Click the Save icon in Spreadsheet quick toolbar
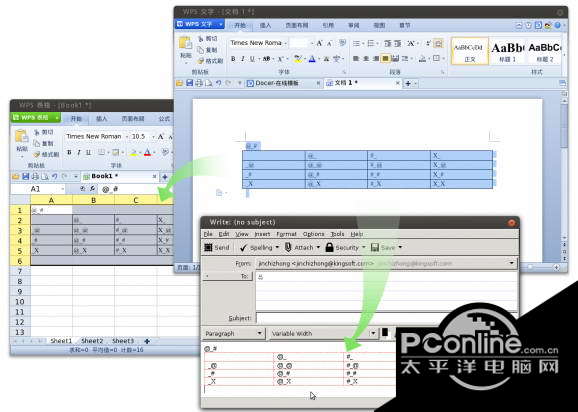 [x=25, y=177]
